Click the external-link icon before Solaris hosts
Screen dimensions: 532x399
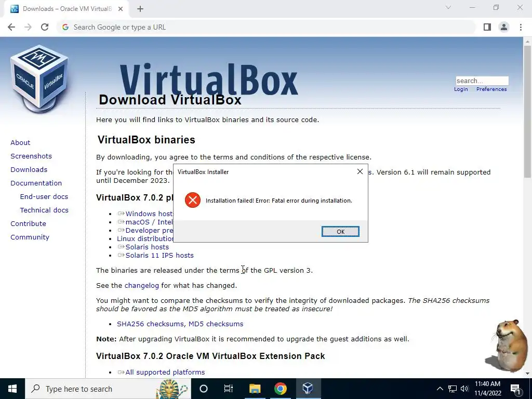click(121, 247)
